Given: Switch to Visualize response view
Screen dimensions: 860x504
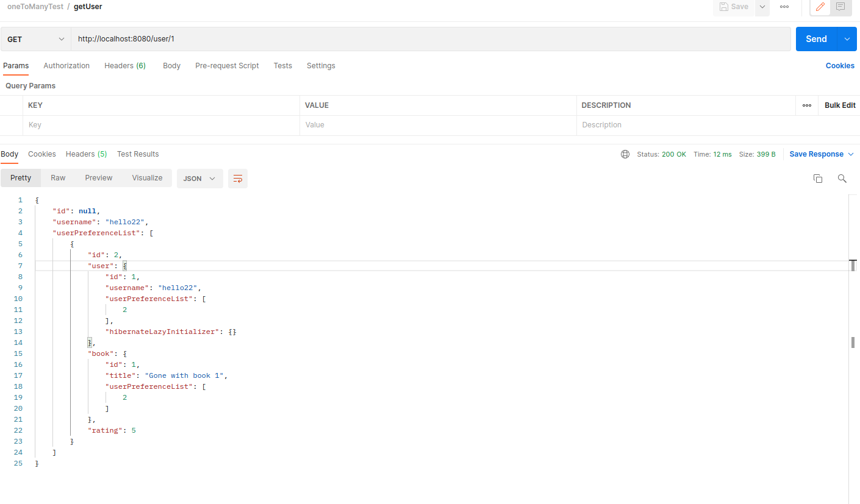Looking at the screenshot, I should tap(147, 178).
